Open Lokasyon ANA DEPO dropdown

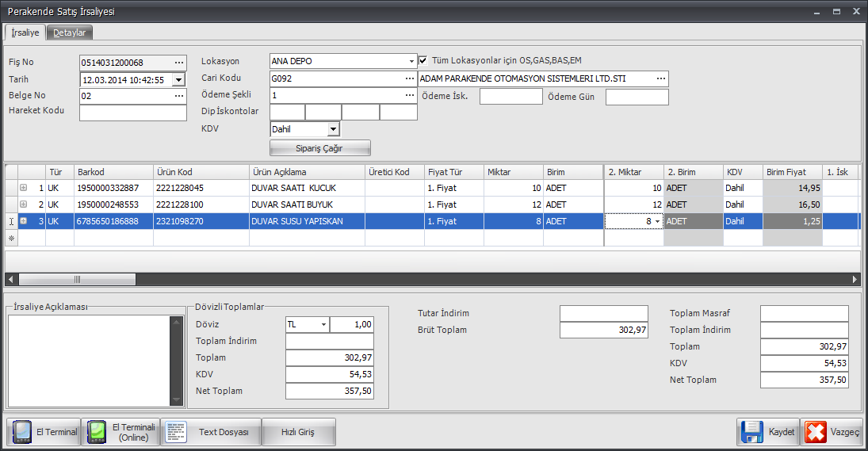click(411, 61)
